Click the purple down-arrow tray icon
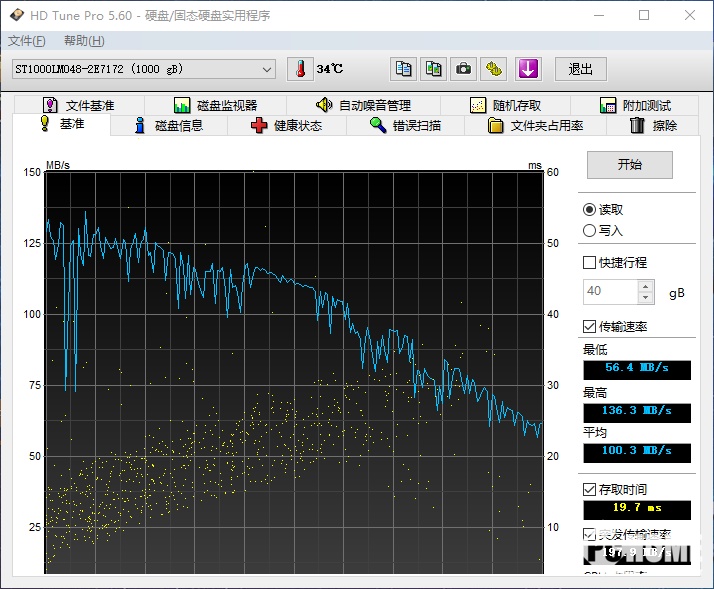This screenshot has height=589, width=714. [x=527, y=69]
